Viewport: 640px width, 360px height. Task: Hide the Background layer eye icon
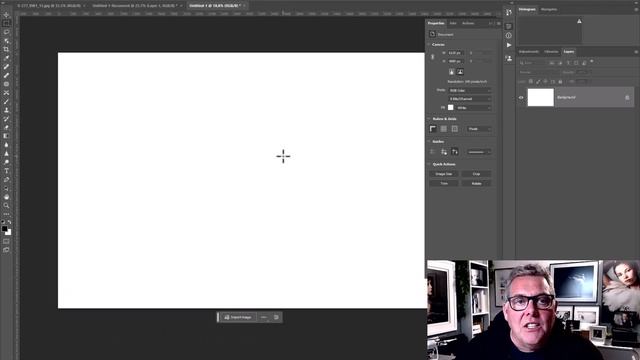tap(521, 98)
